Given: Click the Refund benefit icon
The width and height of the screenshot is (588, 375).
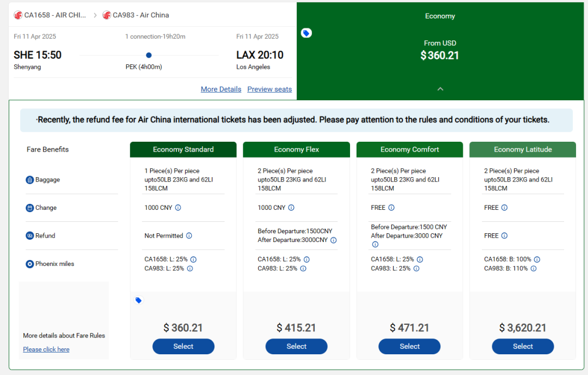Looking at the screenshot, I should tap(29, 235).
